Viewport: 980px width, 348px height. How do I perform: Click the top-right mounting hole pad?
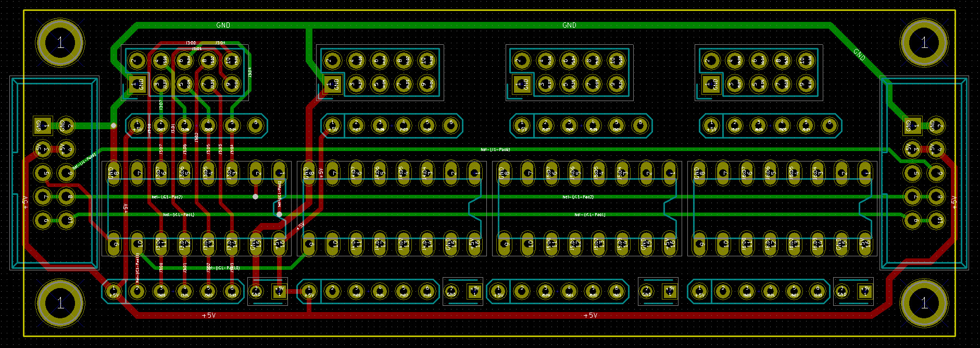[924, 42]
